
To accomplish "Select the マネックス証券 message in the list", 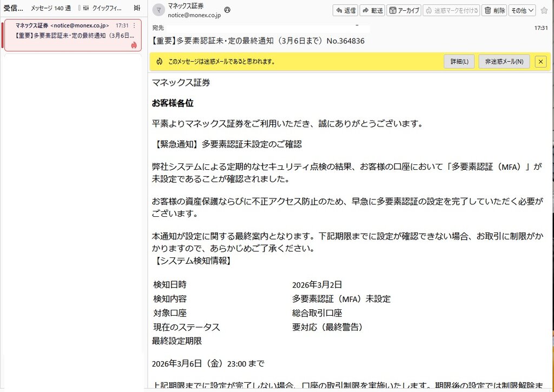I will tap(73, 35).
